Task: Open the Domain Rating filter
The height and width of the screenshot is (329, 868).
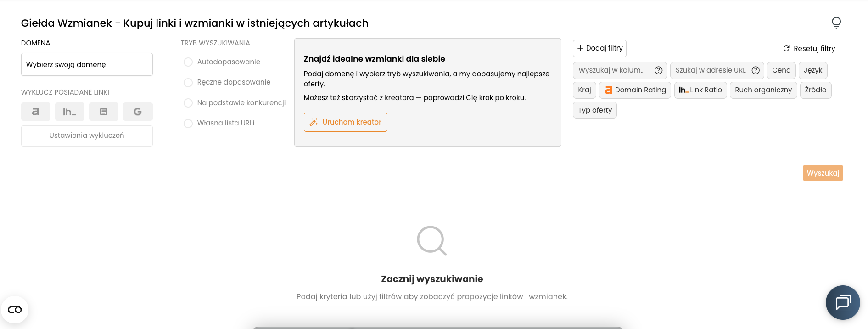Action: [x=635, y=90]
